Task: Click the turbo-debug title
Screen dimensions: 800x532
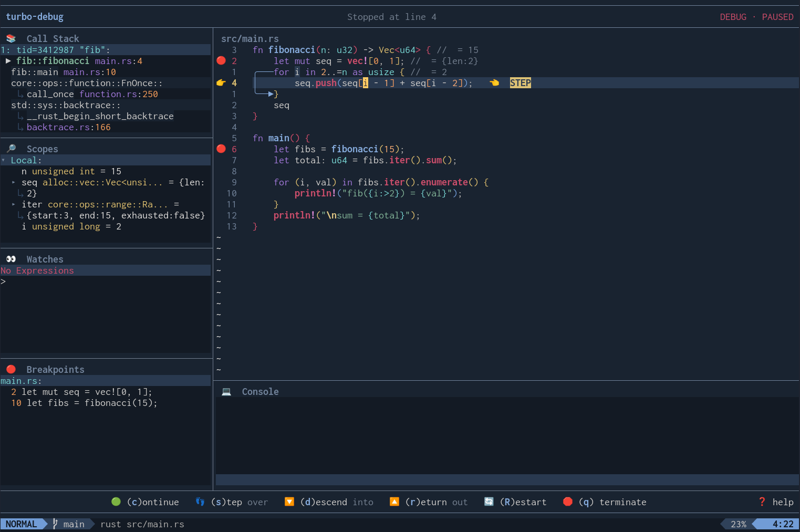Action: click(x=35, y=17)
